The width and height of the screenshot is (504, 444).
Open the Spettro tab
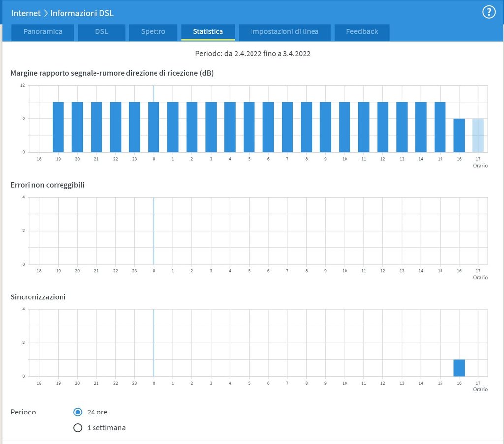pyautogui.click(x=153, y=32)
